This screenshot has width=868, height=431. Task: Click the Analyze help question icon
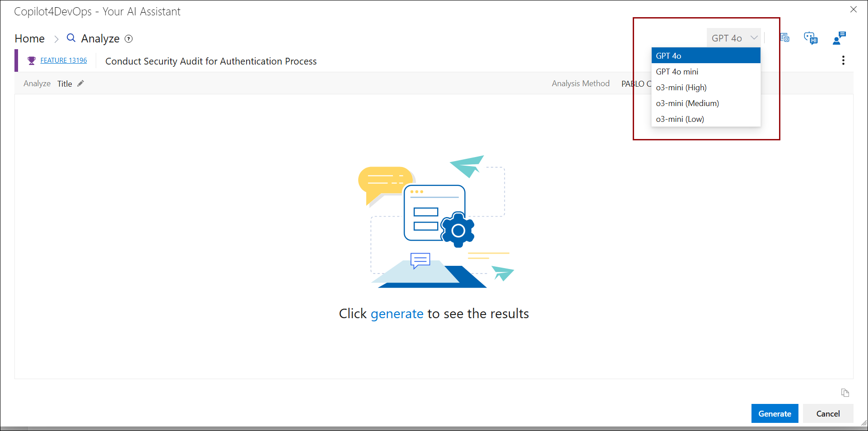pyautogui.click(x=129, y=39)
